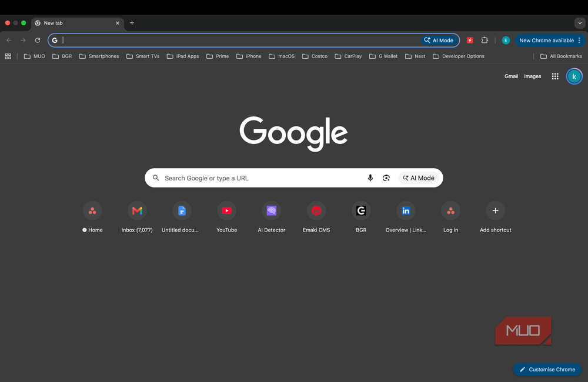Image resolution: width=588 pixels, height=382 pixels.
Task: Open the CarPlay bookmark folder
Action: tap(348, 56)
